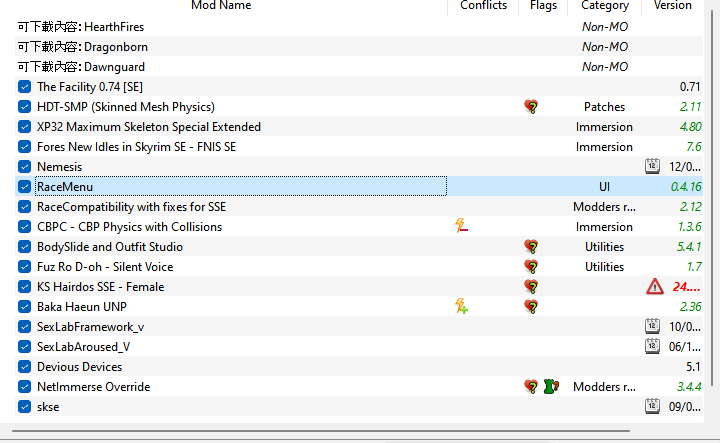
Task: Click the mod list horizontal scrollbar
Action: [x=321, y=431]
